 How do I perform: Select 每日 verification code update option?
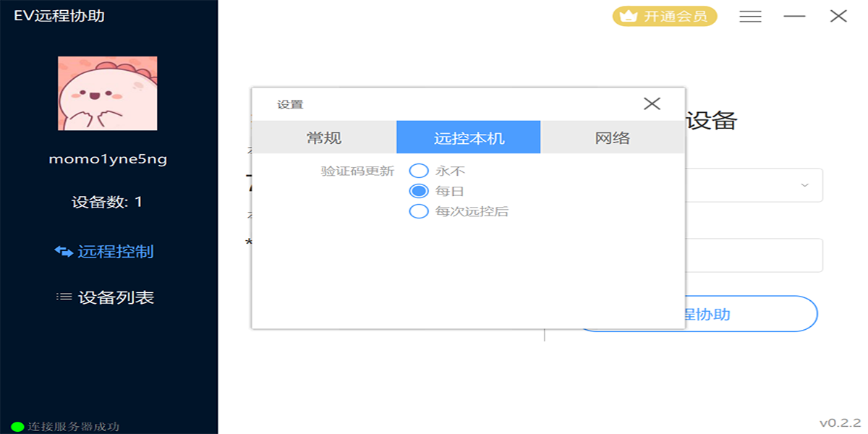pos(418,190)
